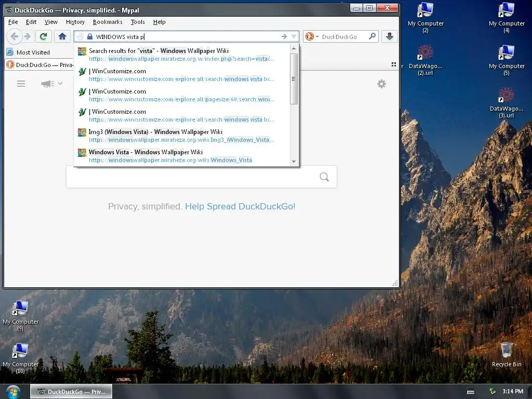The width and height of the screenshot is (532, 399).
Task: Click the megaphone icon on DuckDuckGo page
Action: pyautogui.click(x=47, y=84)
